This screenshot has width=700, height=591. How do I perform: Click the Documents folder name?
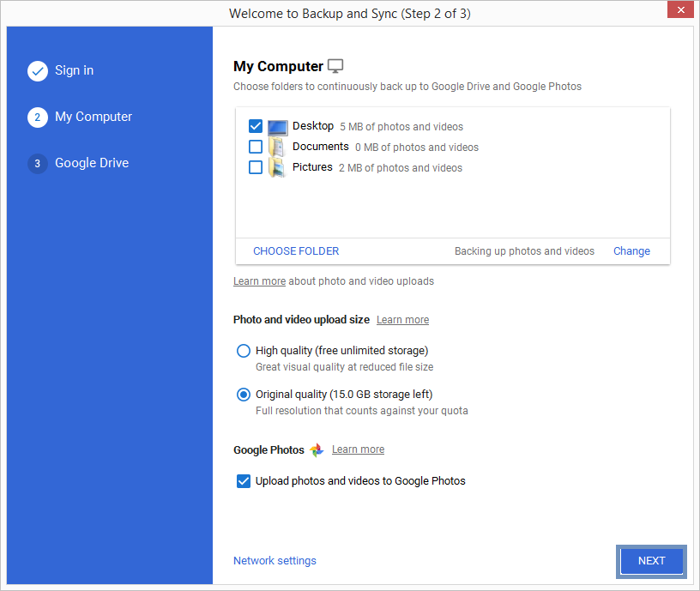pyautogui.click(x=321, y=147)
